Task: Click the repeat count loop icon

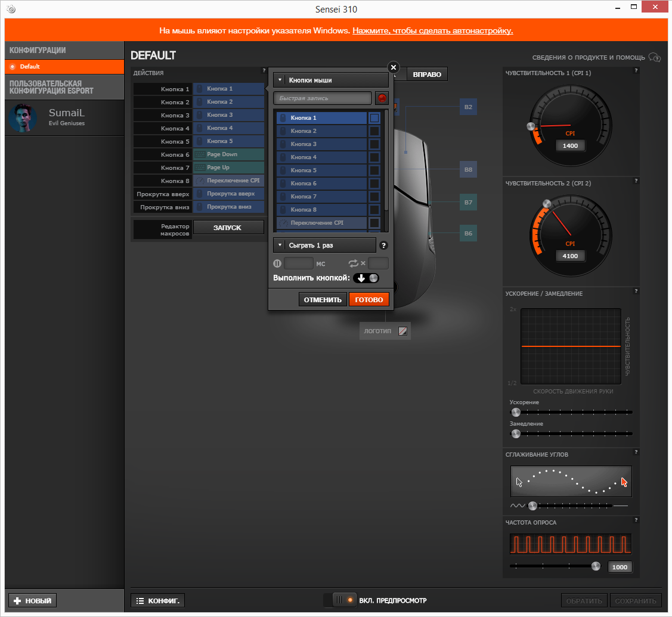Action: click(353, 263)
